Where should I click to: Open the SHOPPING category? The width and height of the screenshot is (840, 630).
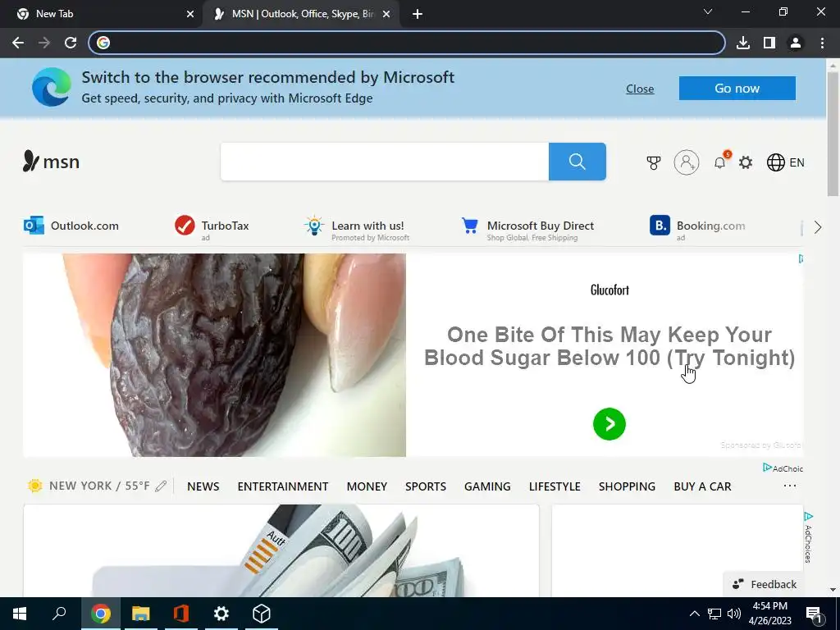[x=627, y=486]
